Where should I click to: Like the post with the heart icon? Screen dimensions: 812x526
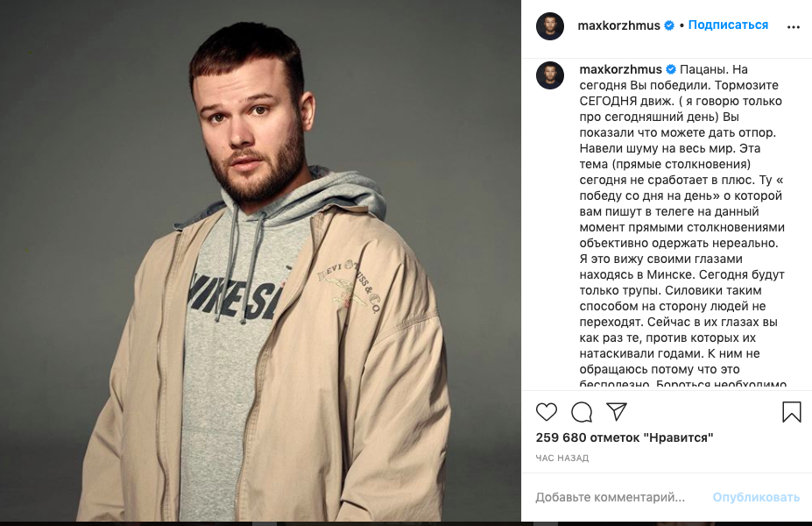(x=547, y=412)
